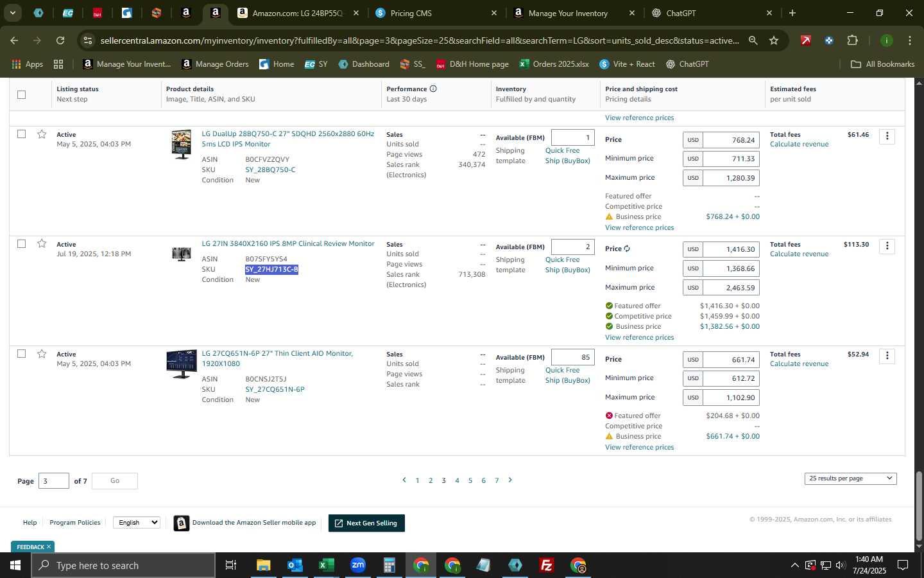Click the LG 27CQ651N-6P product thumbnail
This screenshot has height=578, width=924.
point(182,364)
